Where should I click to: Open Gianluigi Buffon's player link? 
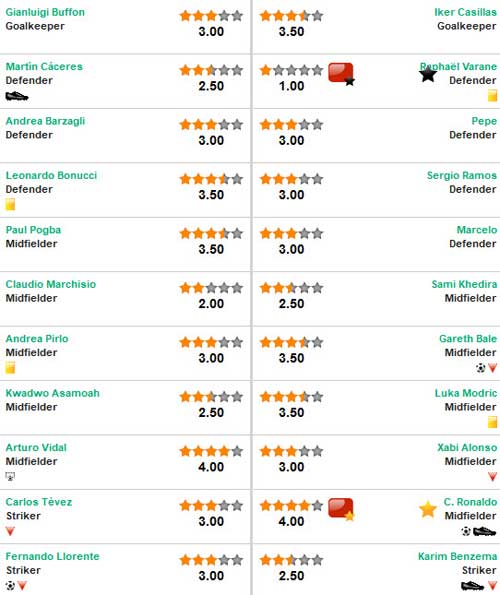click(x=45, y=12)
